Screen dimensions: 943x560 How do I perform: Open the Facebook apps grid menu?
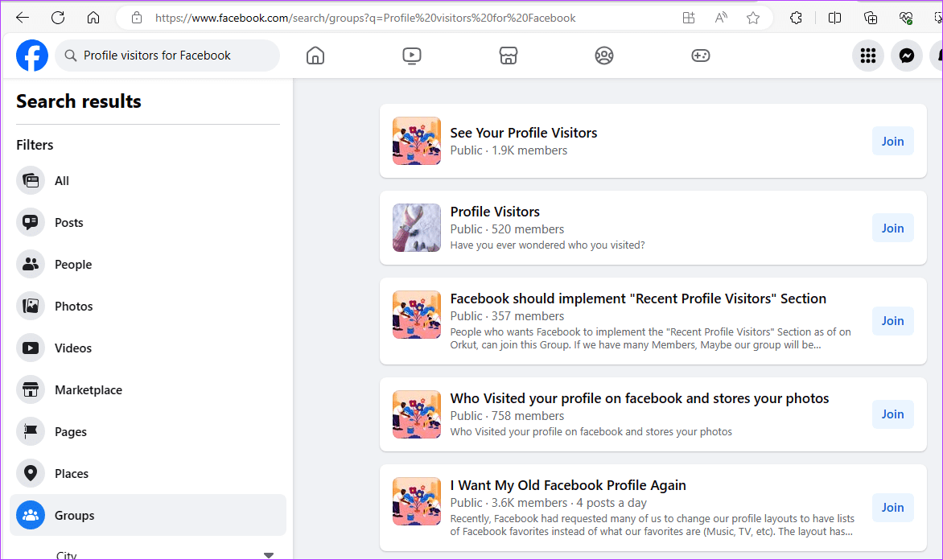(867, 56)
